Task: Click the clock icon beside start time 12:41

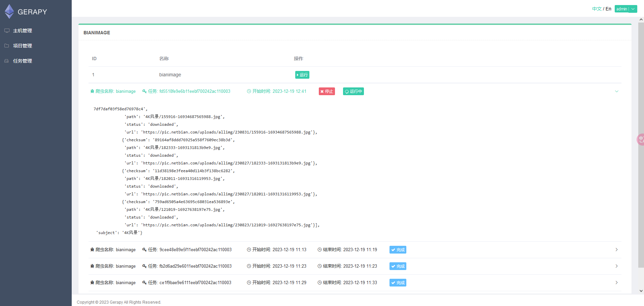Action: (249, 91)
